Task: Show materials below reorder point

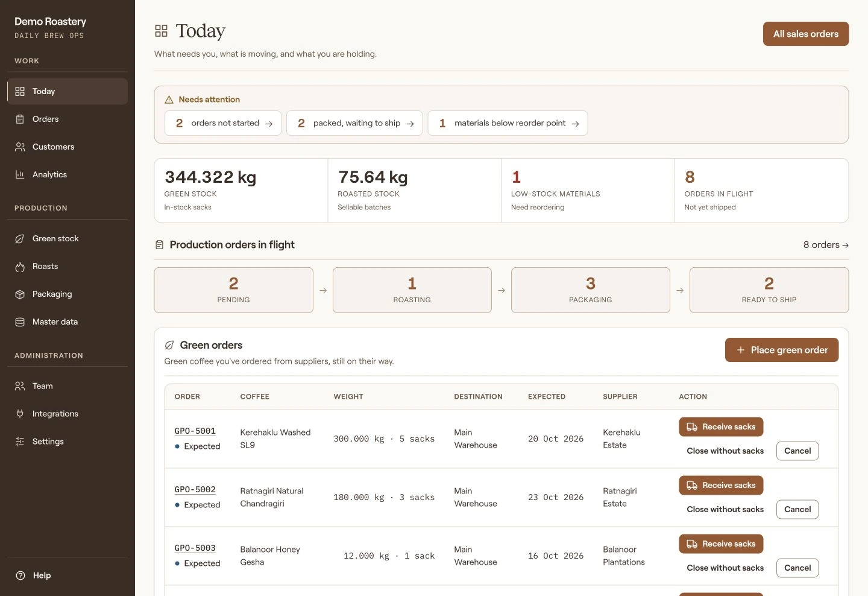Action: 508,123
